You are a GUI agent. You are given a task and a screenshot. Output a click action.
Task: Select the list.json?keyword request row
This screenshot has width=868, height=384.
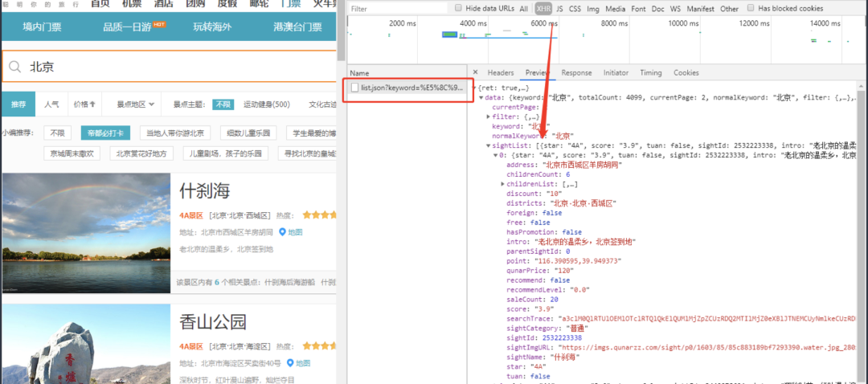pyautogui.click(x=407, y=88)
